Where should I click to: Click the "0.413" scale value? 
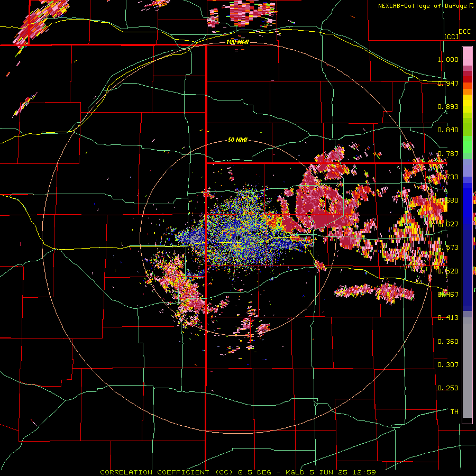coord(448,318)
